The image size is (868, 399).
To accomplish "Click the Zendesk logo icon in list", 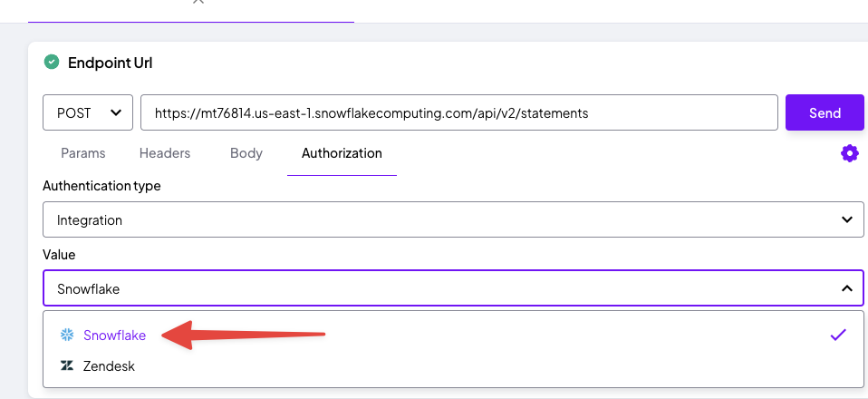I will tap(67, 365).
